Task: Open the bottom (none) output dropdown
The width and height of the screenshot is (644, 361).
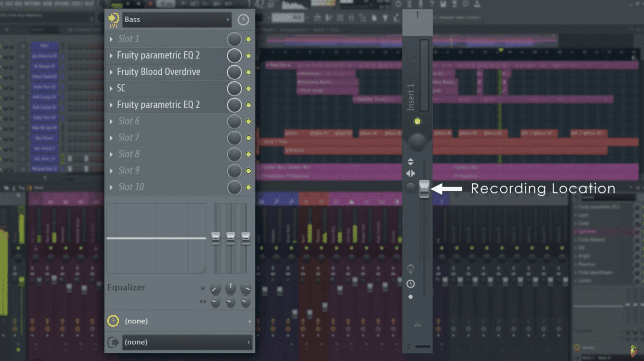Action: pos(187,342)
